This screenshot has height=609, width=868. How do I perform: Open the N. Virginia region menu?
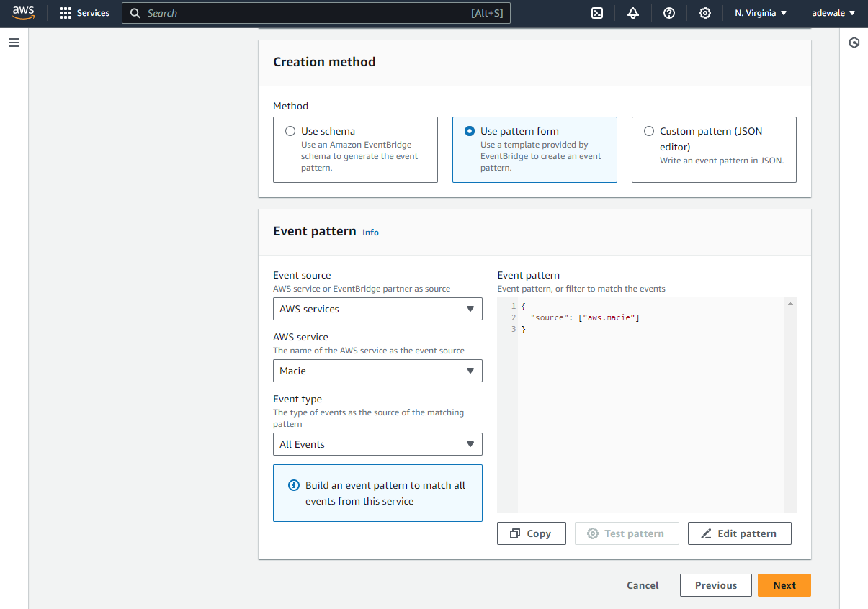click(x=761, y=13)
